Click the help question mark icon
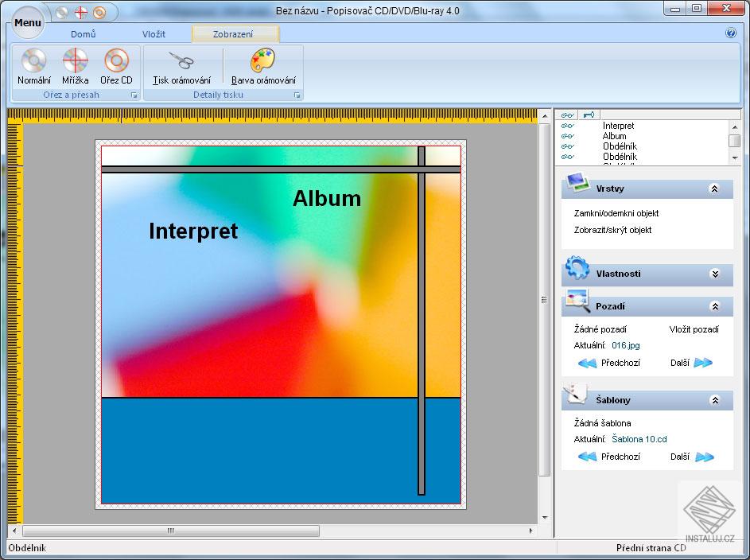 pyautogui.click(x=731, y=33)
